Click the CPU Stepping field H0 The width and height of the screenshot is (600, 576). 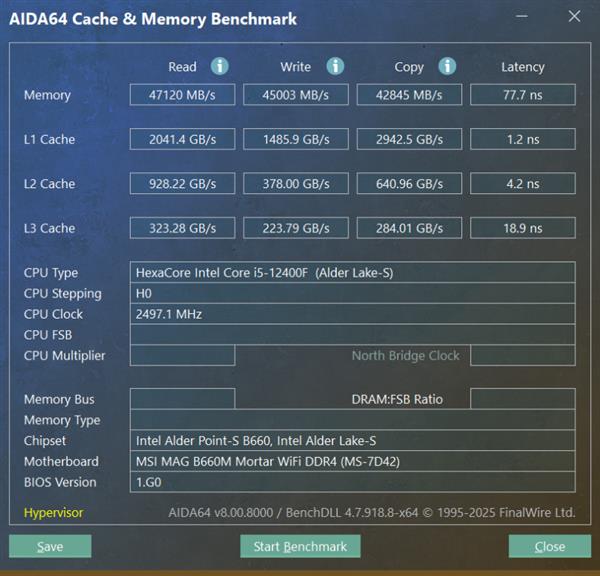pyautogui.click(x=352, y=293)
